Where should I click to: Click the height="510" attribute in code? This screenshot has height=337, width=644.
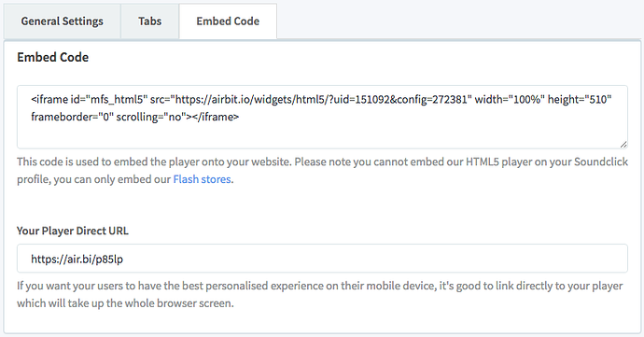pos(580,100)
